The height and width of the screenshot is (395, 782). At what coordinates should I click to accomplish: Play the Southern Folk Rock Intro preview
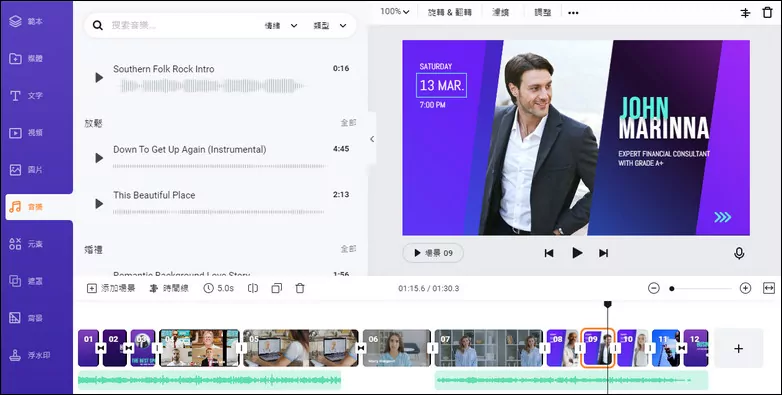click(99, 78)
